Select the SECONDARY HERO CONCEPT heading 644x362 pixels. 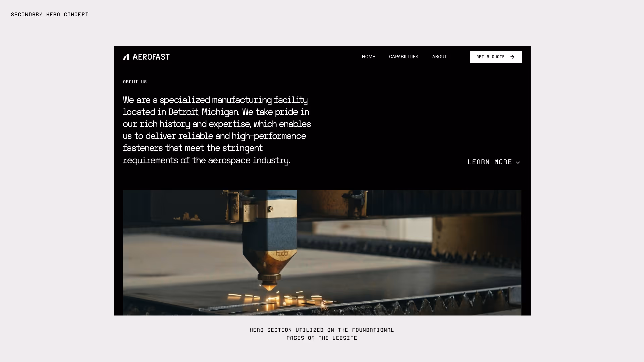pyautogui.click(x=50, y=14)
